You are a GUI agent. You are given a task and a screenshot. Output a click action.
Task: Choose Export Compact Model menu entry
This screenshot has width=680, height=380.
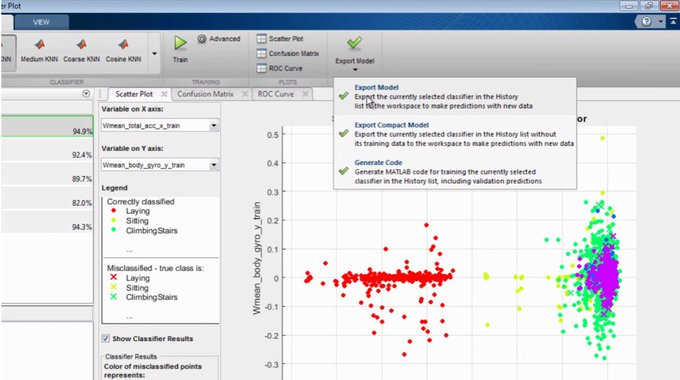click(x=455, y=134)
